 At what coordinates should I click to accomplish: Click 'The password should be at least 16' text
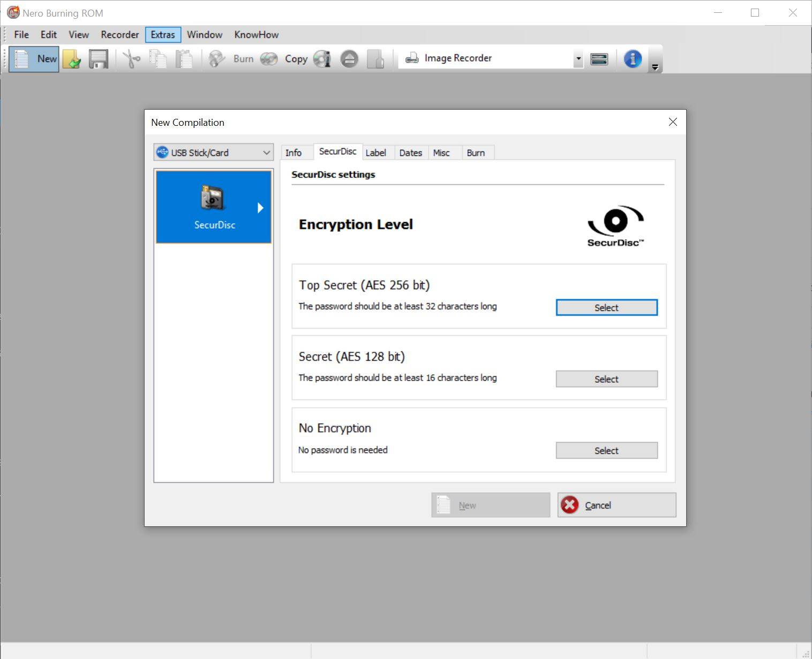click(x=397, y=377)
